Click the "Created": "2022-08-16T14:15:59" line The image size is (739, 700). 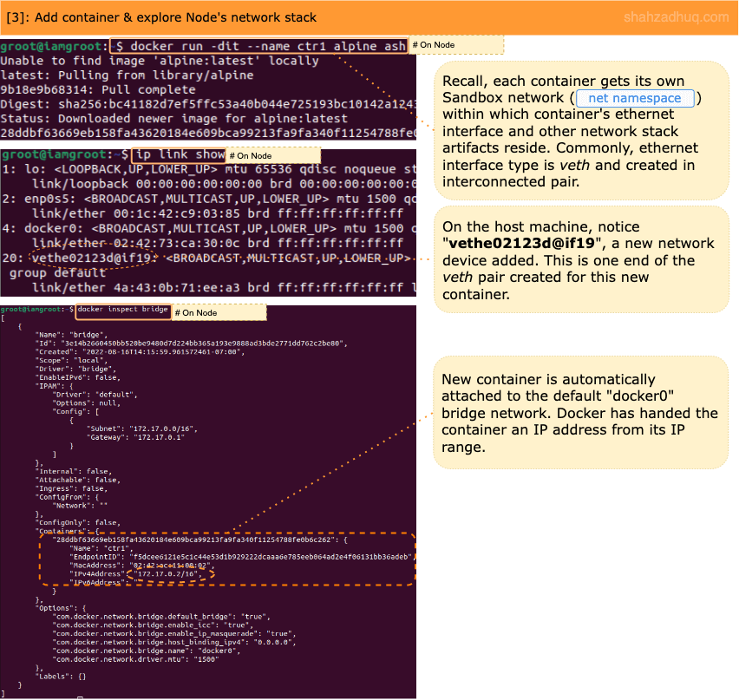coord(140,351)
